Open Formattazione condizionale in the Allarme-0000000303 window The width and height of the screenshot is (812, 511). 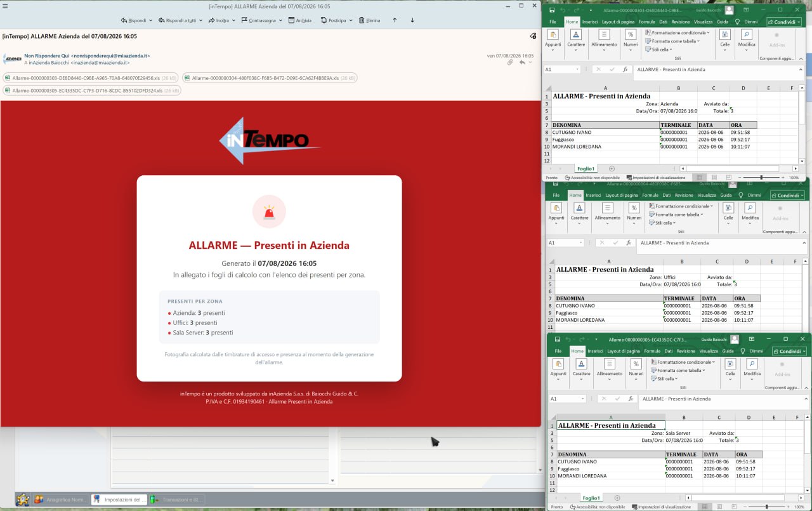point(678,32)
